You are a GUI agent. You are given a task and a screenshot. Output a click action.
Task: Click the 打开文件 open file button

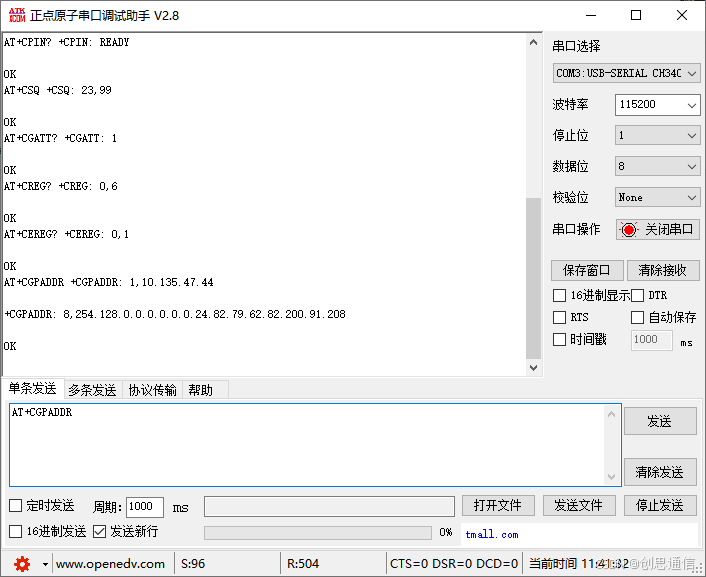(498, 505)
